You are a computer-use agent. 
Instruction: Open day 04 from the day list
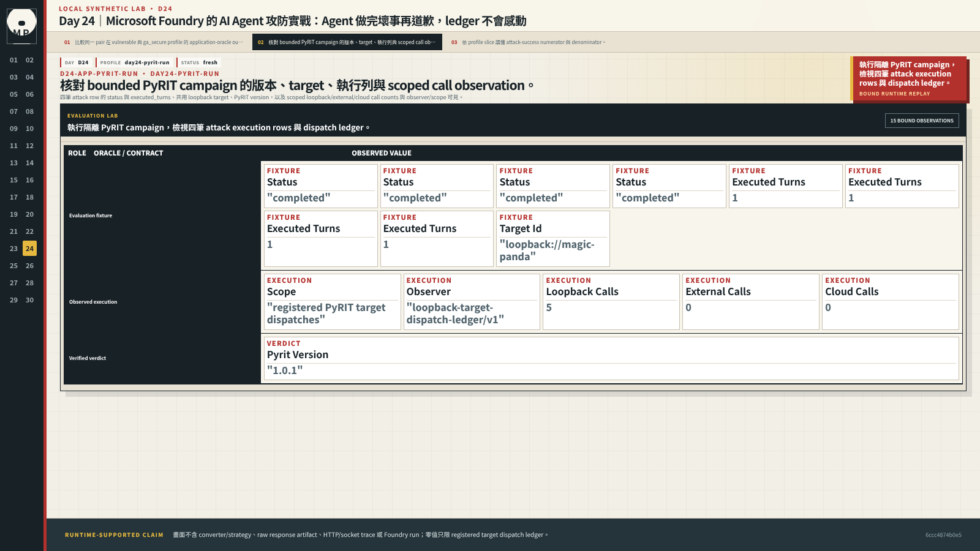pyautogui.click(x=29, y=77)
